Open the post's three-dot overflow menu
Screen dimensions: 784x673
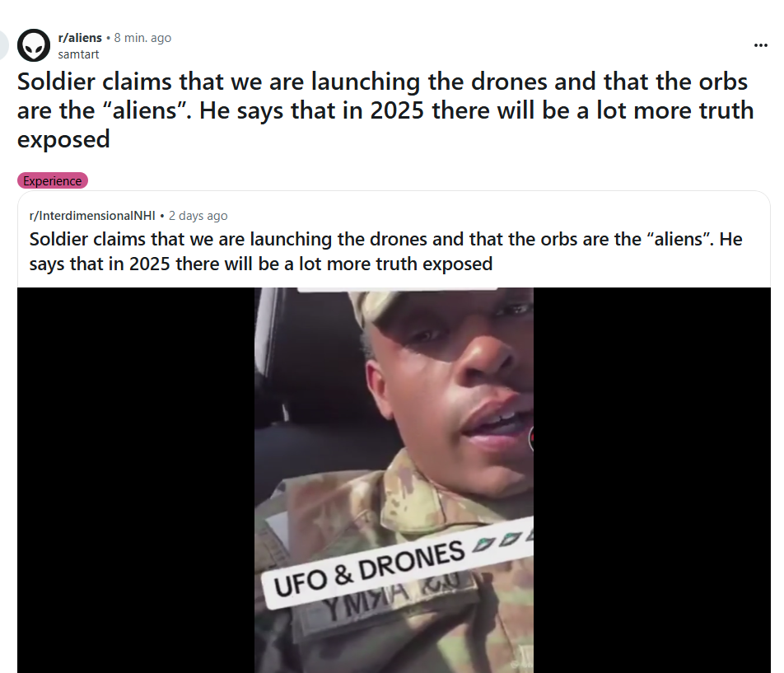click(x=760, y=45)
